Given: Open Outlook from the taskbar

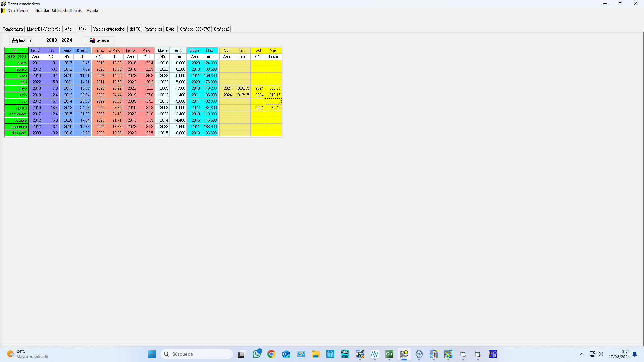Looking at the screenshot, I should pos(286,354).
